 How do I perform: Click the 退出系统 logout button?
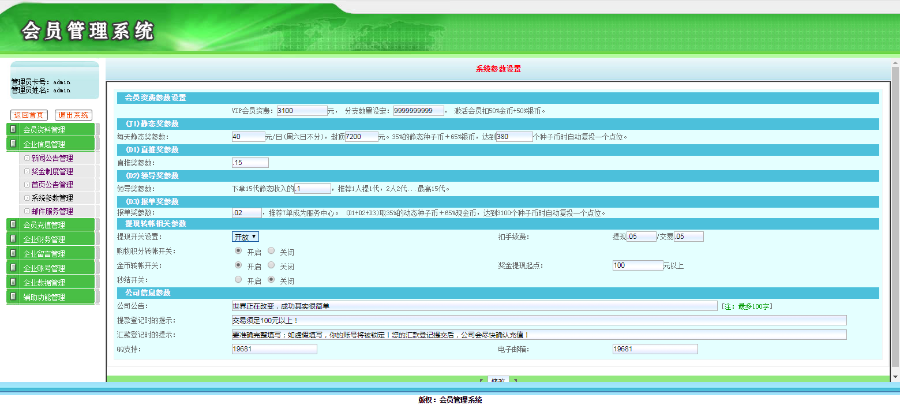[x=73, y=115]
